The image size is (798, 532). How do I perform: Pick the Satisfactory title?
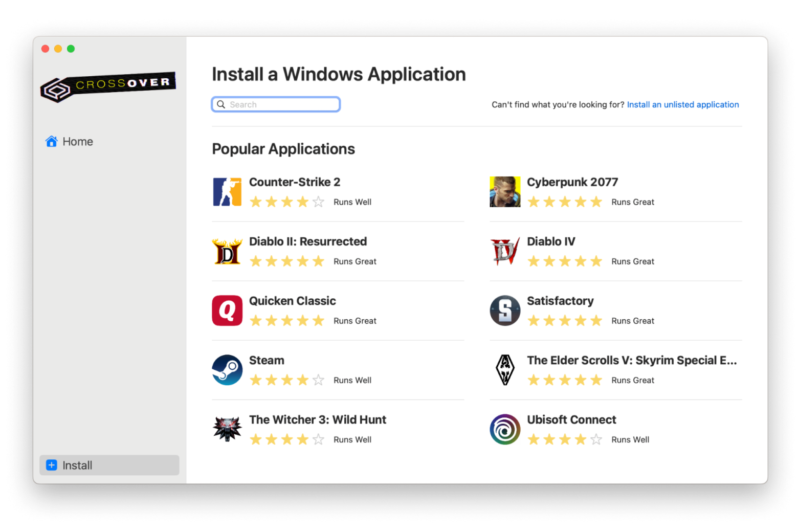tap(560, 301)
